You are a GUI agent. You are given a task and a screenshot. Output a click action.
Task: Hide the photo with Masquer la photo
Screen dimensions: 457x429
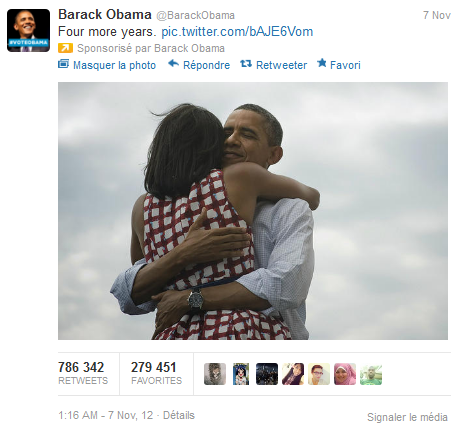tap(114, 65)
